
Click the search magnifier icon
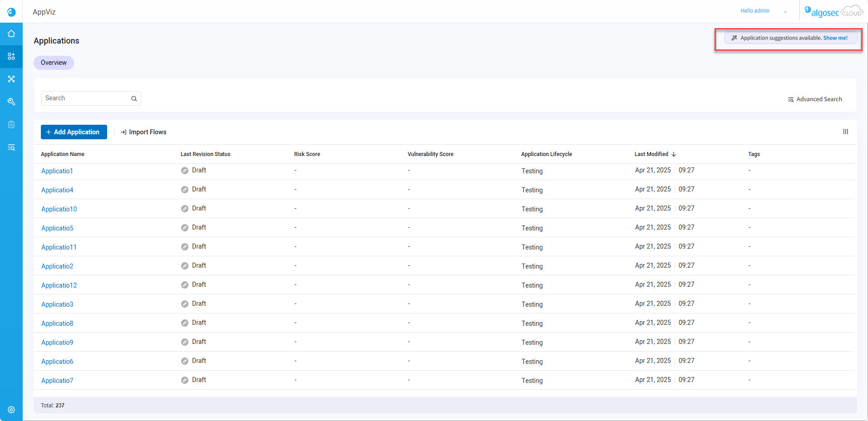pyautogui.click(x=134, y=98)
